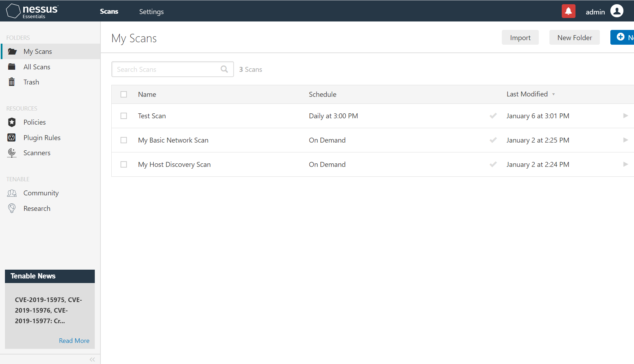Open the red notifications bell
634x364 pixels.
(568, 11)
